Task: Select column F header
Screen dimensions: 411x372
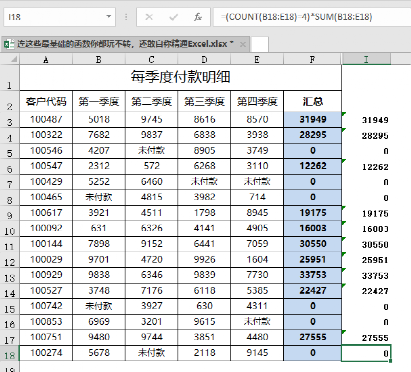Action: (x=312, y=60)
